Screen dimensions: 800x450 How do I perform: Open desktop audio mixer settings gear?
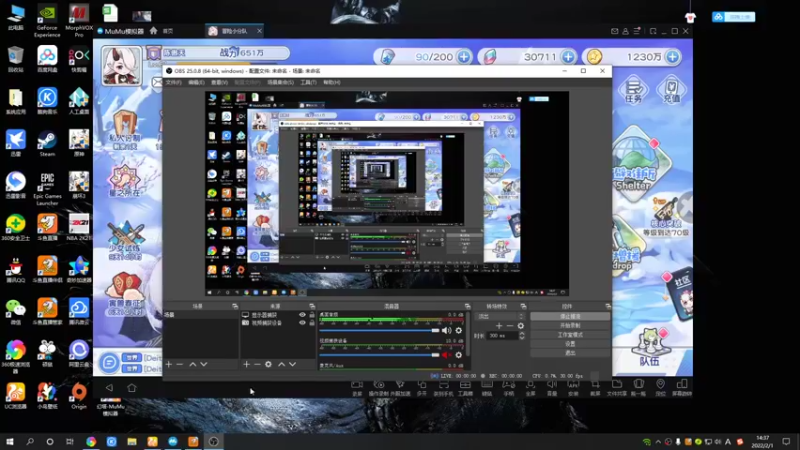(x=459, y=330)
